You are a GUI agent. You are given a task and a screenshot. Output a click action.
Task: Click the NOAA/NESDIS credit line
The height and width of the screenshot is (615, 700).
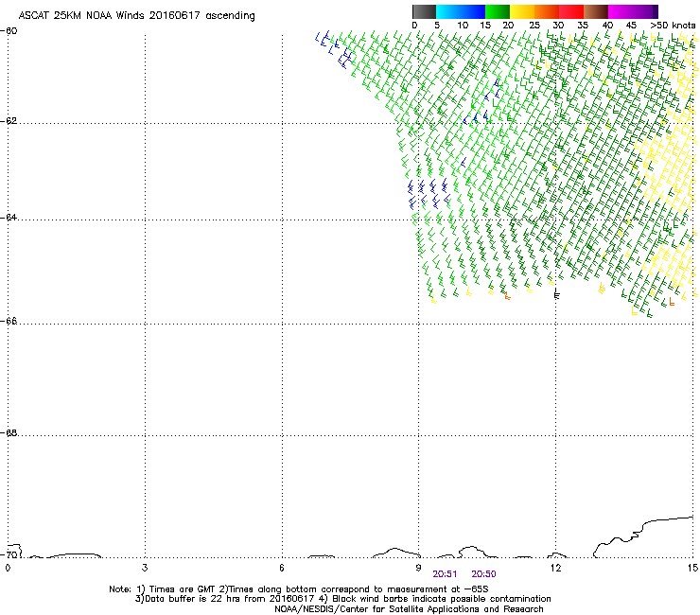[x=409, y=609]
